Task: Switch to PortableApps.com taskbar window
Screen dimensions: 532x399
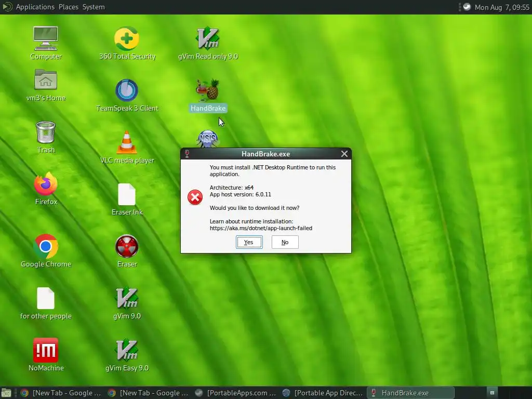Action: point(235,393)
